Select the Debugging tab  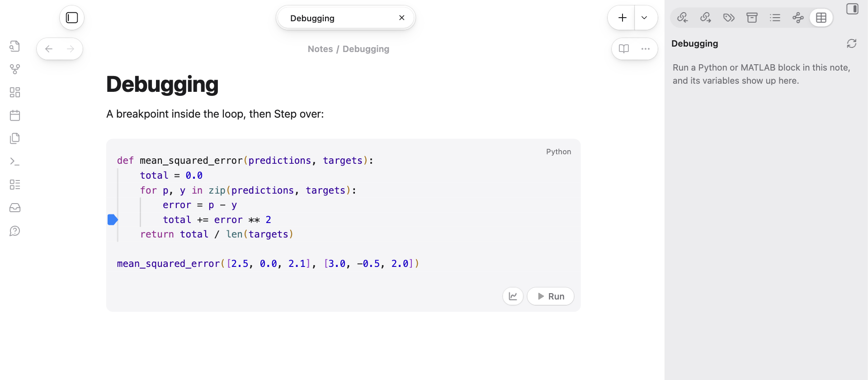tap(346, 18)
